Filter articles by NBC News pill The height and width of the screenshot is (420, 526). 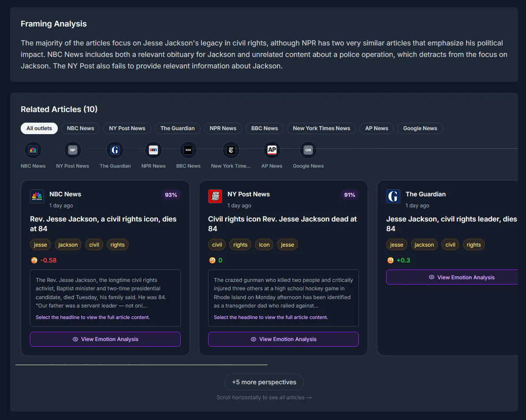coord(81,128)
